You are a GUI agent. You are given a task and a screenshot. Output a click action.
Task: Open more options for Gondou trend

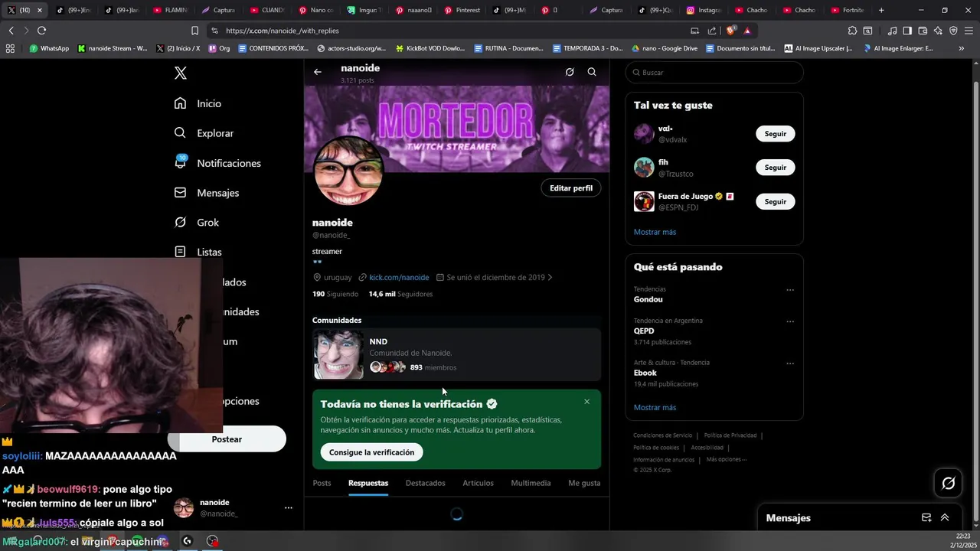[x=790, y=290]
